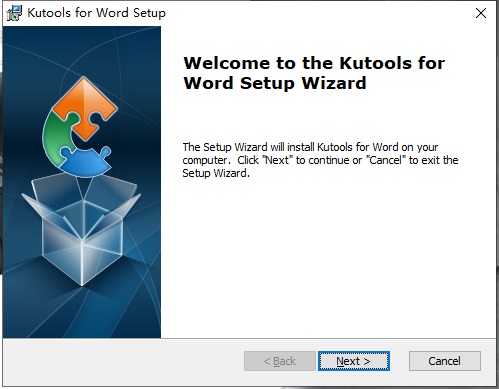Click gray footer area left of Back

pos(123,362)
